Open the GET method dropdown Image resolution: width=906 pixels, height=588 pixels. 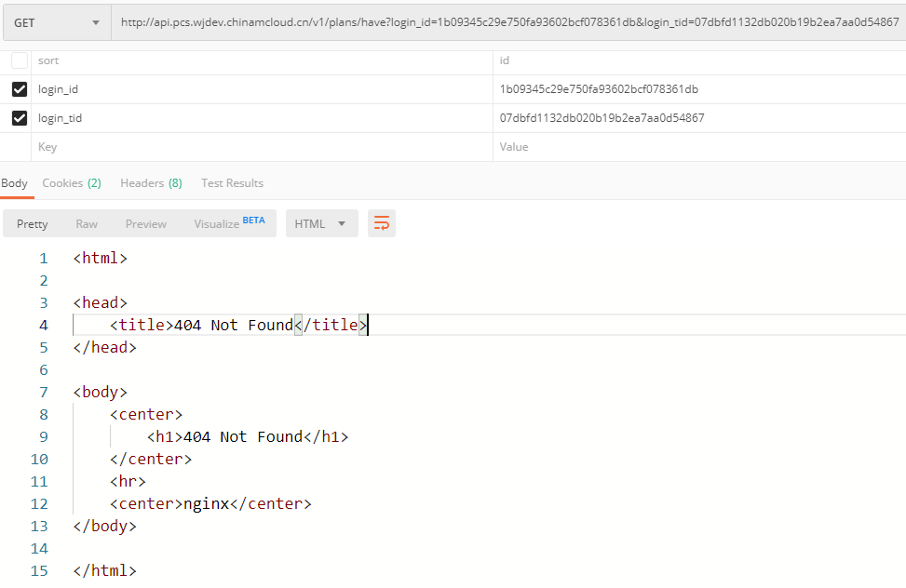pyautogui.click(x=56, y=22)
